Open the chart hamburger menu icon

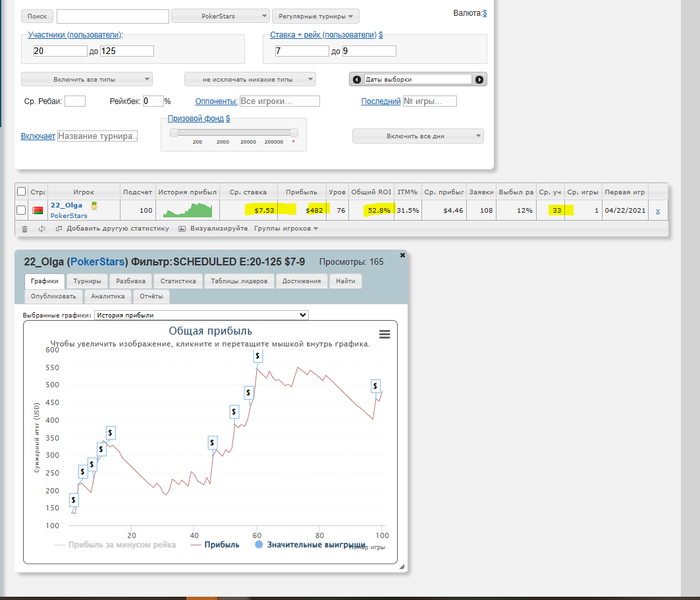385,334
